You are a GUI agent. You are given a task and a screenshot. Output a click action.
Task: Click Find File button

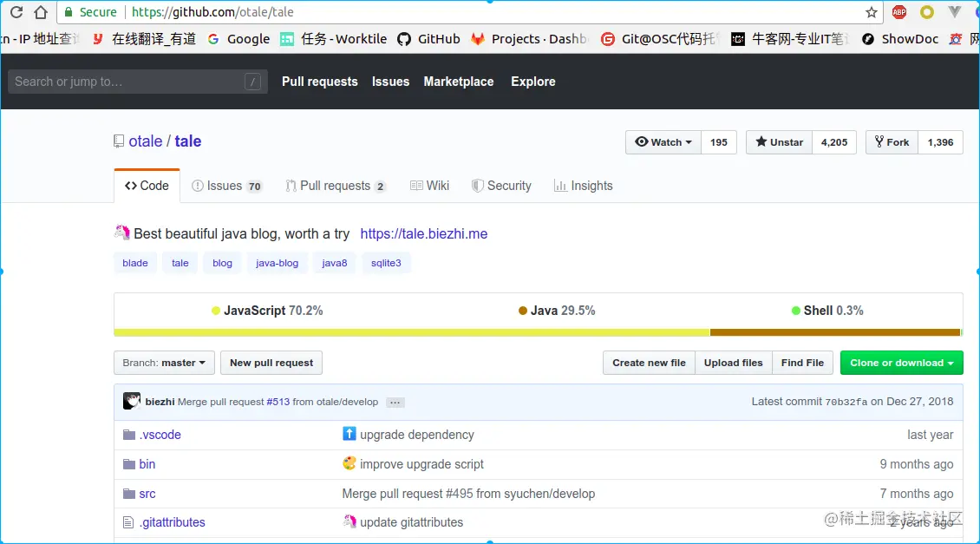point(802,363)
